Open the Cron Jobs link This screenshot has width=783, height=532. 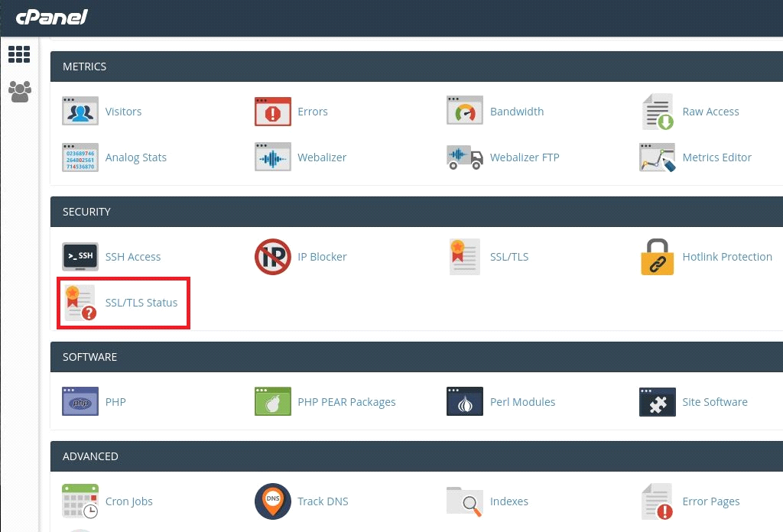coord(128,501)
